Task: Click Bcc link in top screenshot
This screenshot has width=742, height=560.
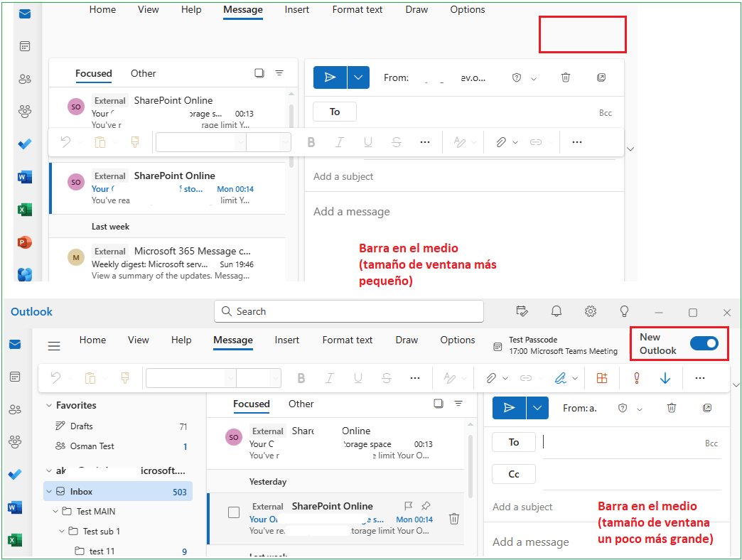Action: 606,112
